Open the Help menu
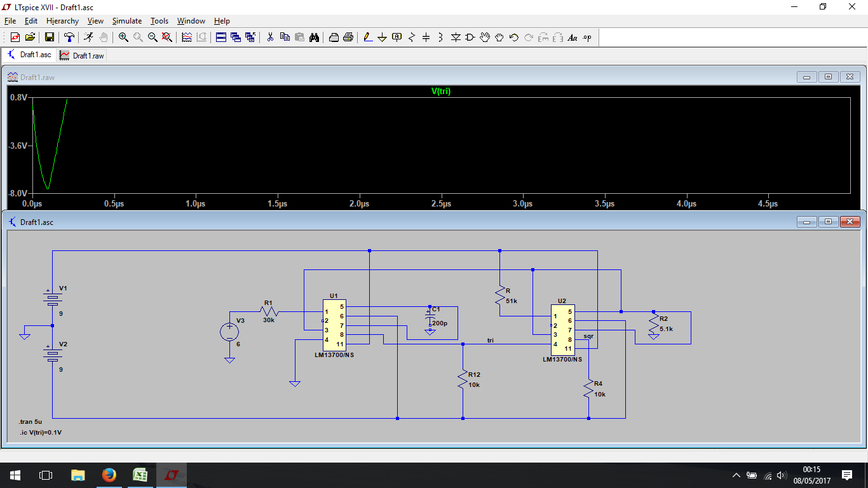Screen dimensions: 868x488 (x=222, y=21)
